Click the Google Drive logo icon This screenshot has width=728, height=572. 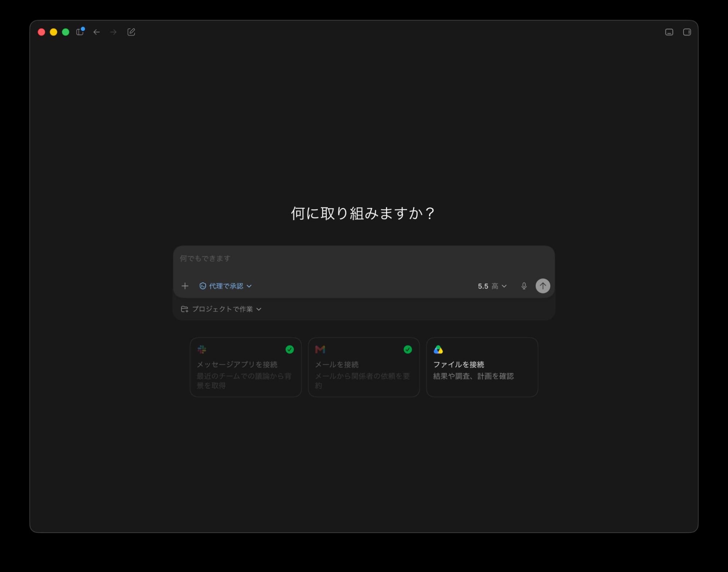coord(438,349)
